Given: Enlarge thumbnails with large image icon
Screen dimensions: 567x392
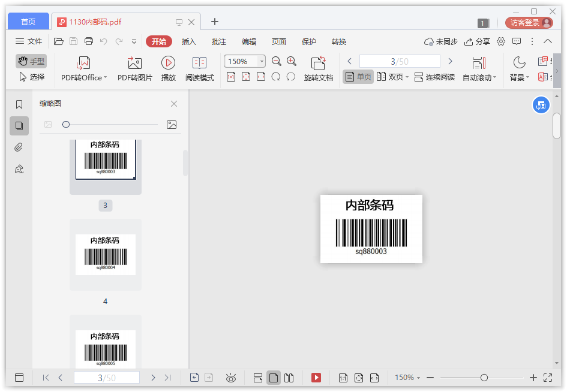Looking at the screenshot, I should 172,125.
